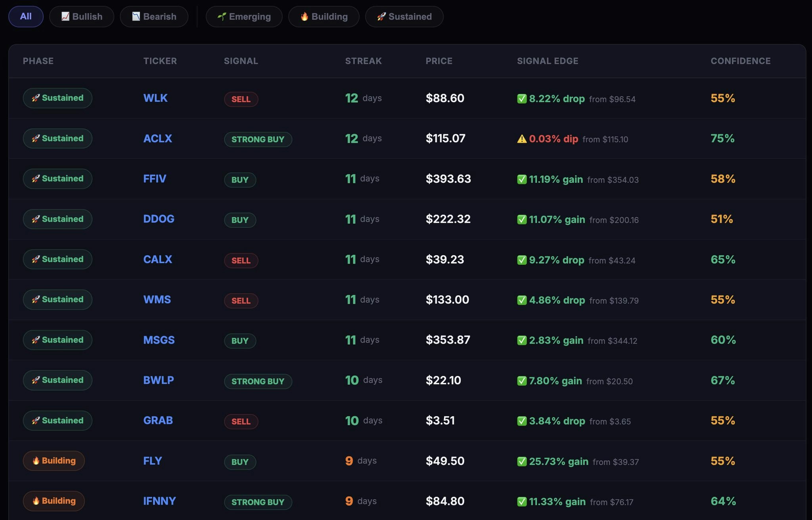Click green checkmark icon in CALX row

(x=522, y=260)
